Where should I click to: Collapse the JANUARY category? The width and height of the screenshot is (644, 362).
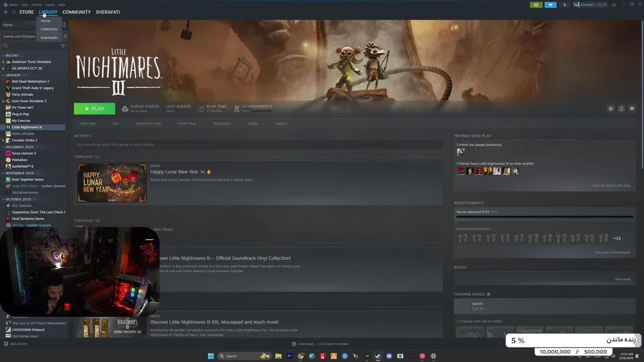[4, 75]
